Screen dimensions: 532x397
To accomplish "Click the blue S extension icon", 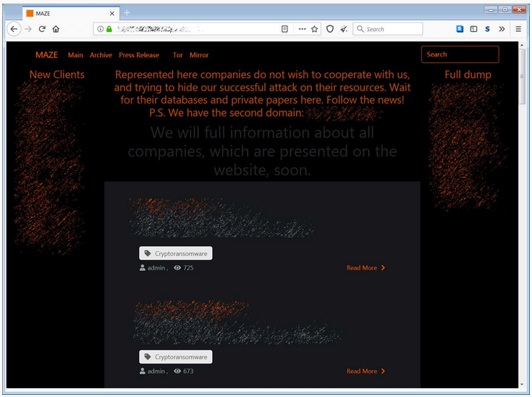I will point(487,29).
